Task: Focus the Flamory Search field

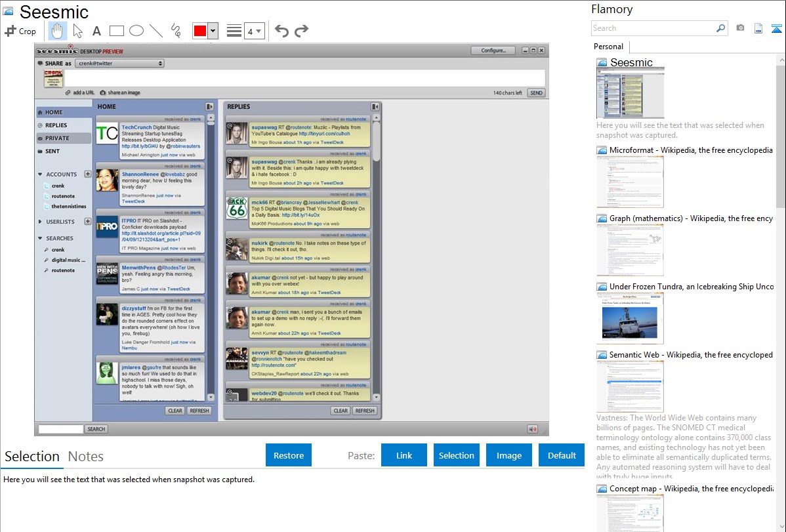Action: point(653,28)
